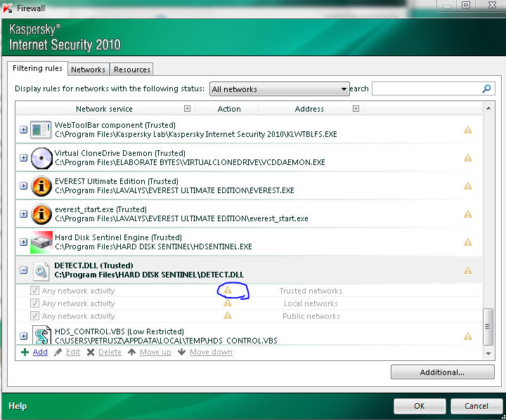Expand the everest_start.exe rules

tap(24, 214)
